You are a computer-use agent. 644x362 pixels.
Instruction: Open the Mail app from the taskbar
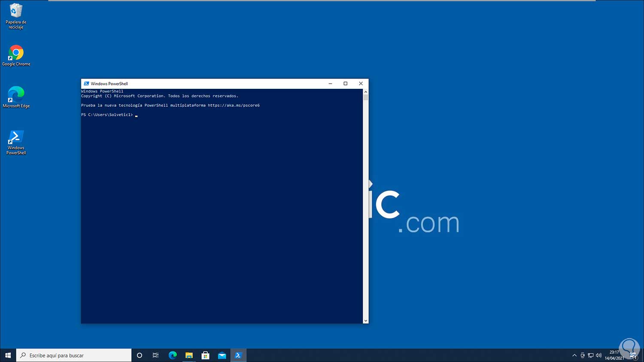point(222,355)
